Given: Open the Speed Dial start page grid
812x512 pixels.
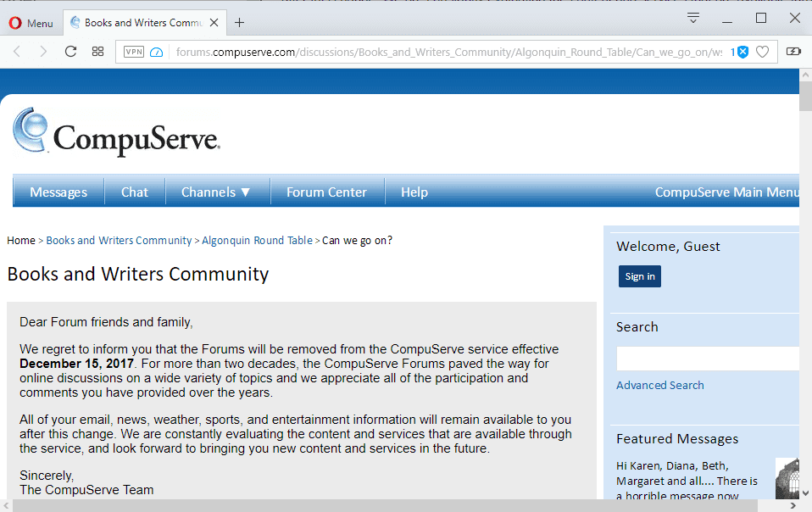Looking at the screenshot, I should [97, 52].
